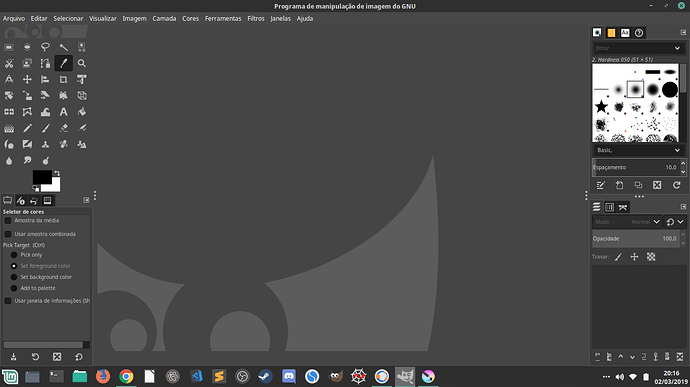Screen dimensions: 690x387
Task: Select the Rotate tool
Action: [x=9, y=96]
